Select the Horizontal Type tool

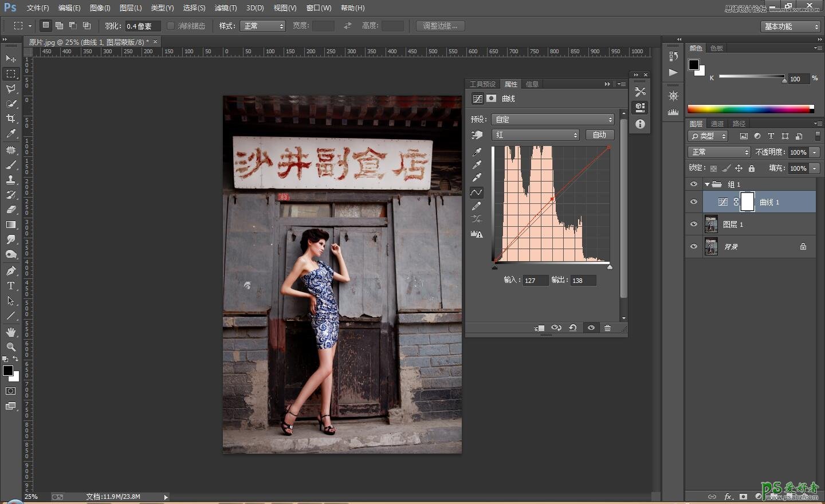11,286
